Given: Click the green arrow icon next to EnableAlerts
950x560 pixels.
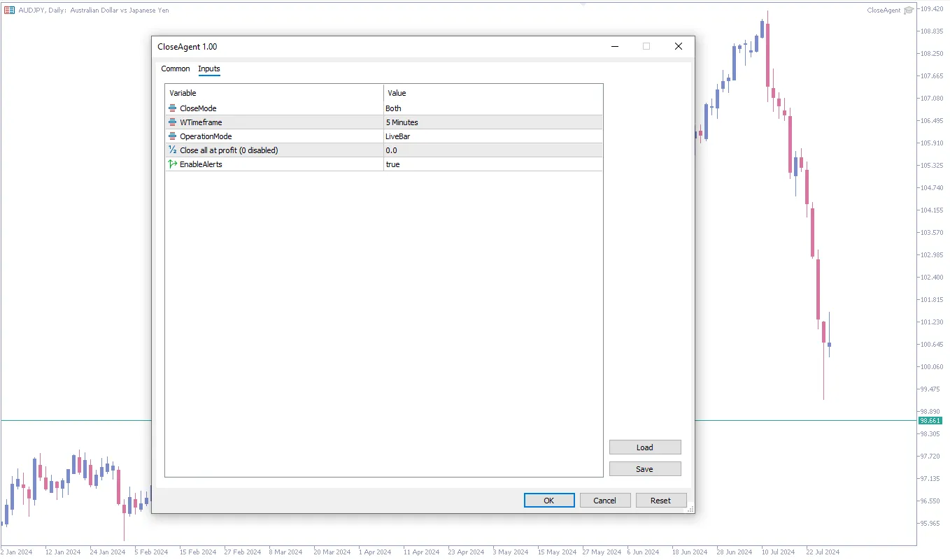Looking at the screenshot, I should (172, 164).
